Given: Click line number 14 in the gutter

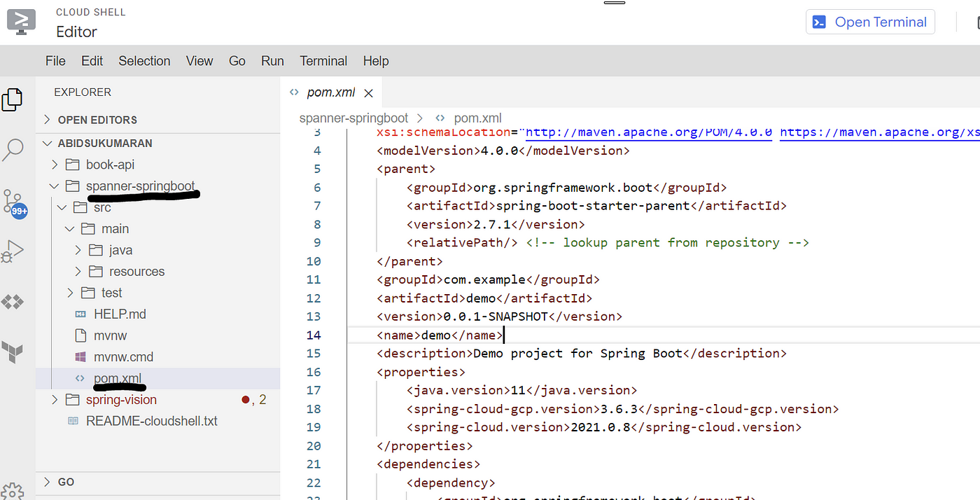Looking at the screenshot, I should coord(314,335).
